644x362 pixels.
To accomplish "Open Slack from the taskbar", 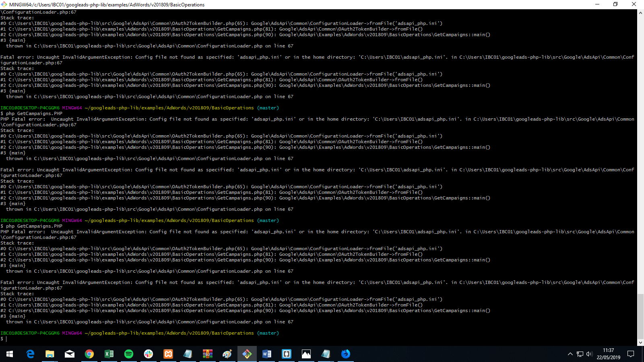I will coord(148,354).
